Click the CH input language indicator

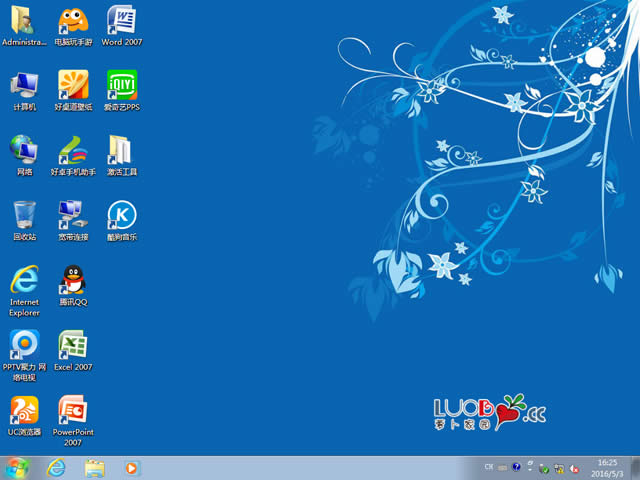pos(489,467)
